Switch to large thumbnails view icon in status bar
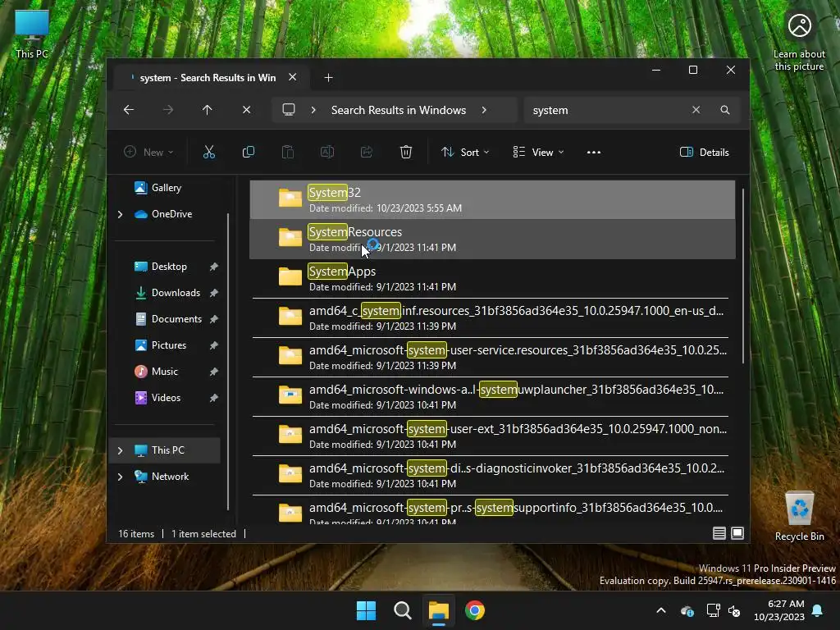Image resolution: width=840 pixels, height=630 pixels. [737, 533]
